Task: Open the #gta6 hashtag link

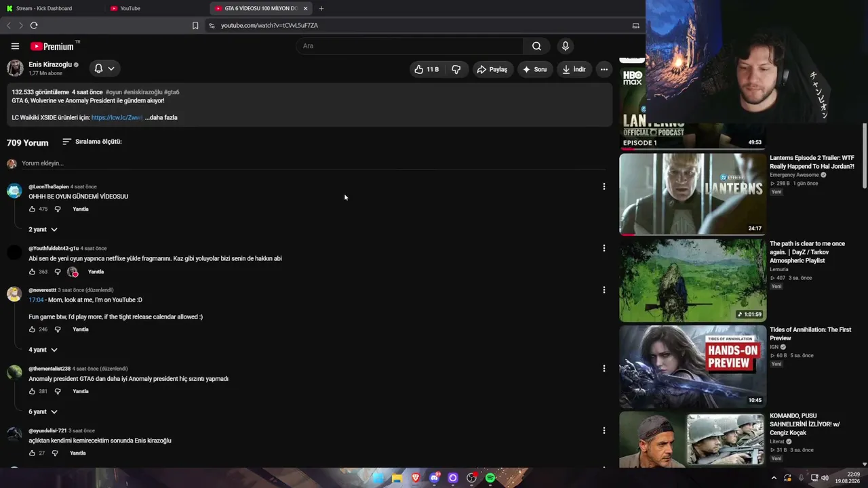Action: tap(172, 92)
